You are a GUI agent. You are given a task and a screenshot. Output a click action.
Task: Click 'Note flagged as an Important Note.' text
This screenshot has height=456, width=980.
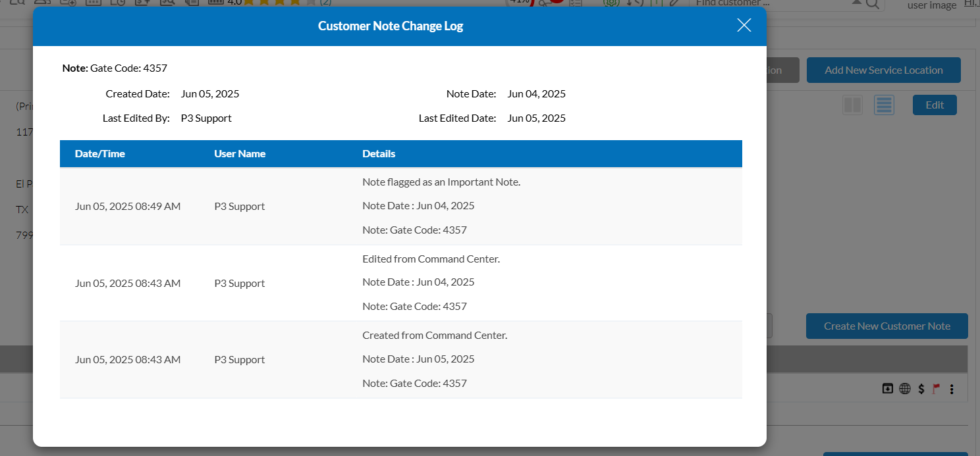(441, 182)
